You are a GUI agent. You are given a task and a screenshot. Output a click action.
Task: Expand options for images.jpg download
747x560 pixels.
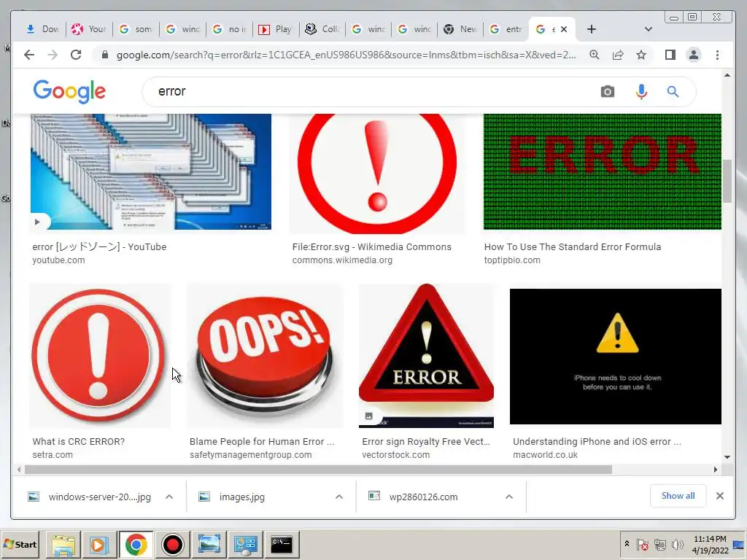[x=338, y=497]
